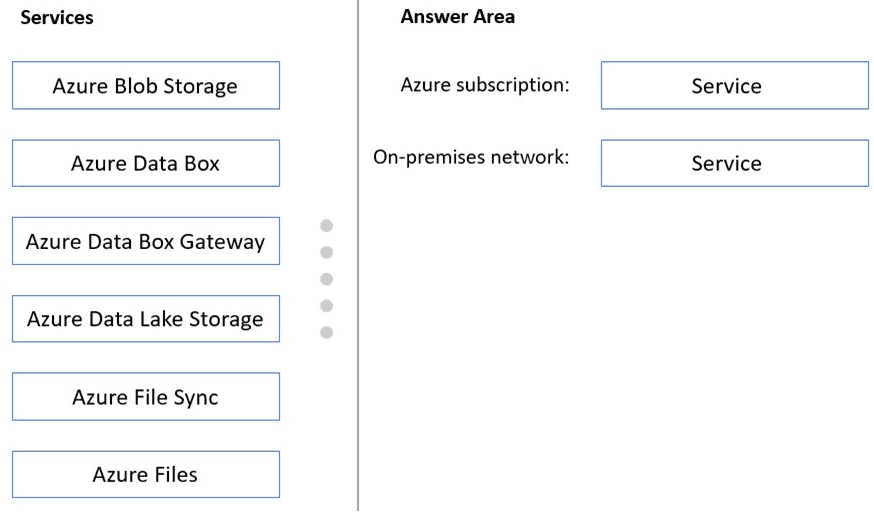The width and height of the screenshot is (874, 515).
Task: Click blank area beneath the five gray dots
Action: (326, 420)
